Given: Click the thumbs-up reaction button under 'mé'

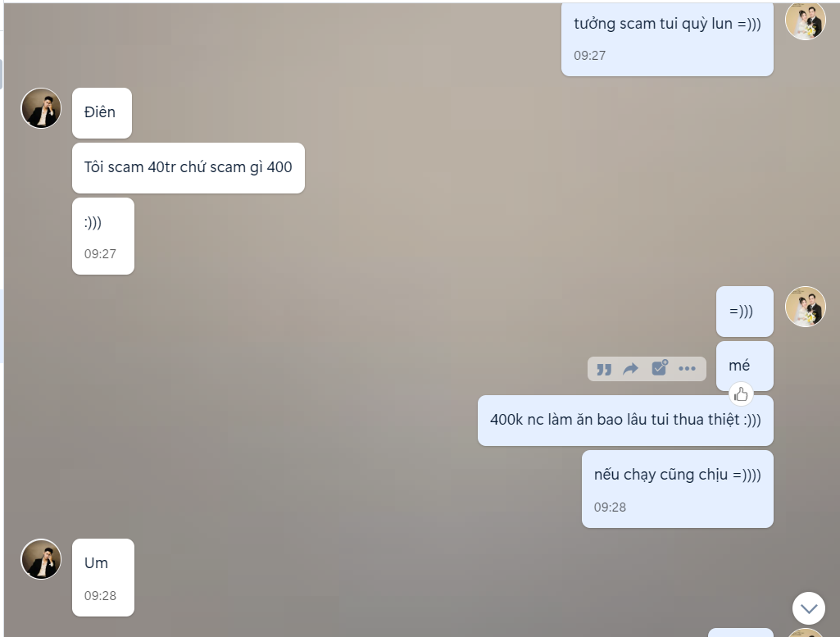Looking at the screenshot, I should (x=741, y=394).
